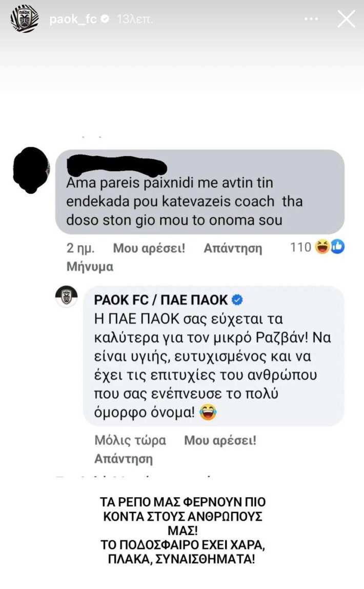This screenshot has height=589, width=364.
Task: Open the 110 reactions count
Action: coord(300,247)
